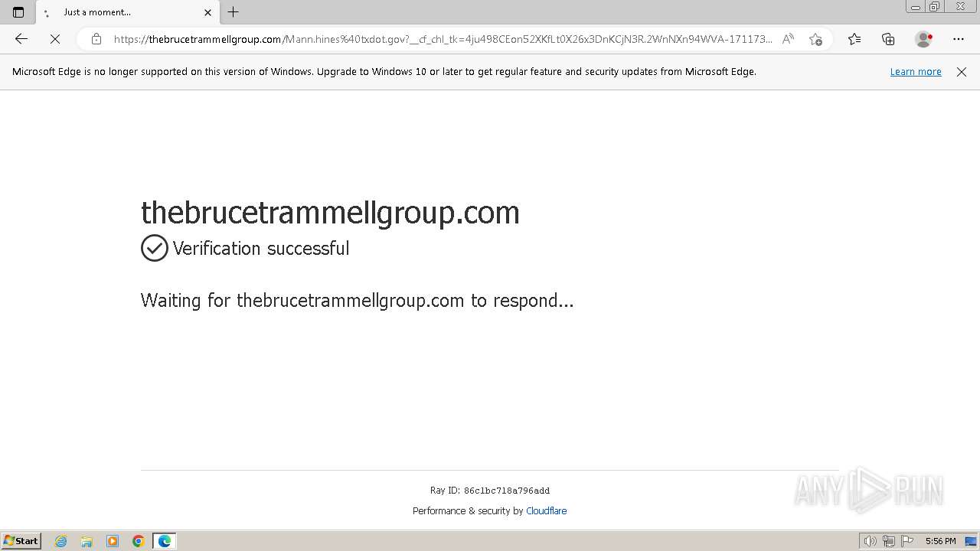Close the 'Just a moment...' tab
Viewport: 980px width, 551px height.
coord(207,12)
